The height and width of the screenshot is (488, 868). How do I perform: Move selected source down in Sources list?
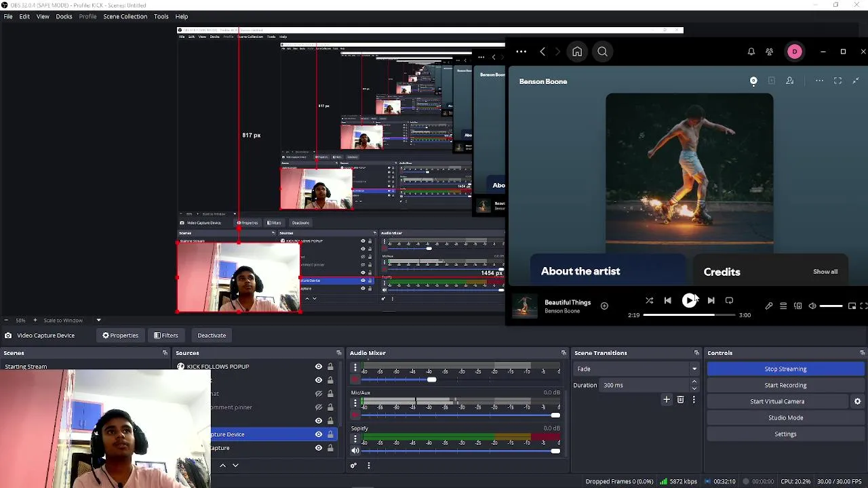235,466
